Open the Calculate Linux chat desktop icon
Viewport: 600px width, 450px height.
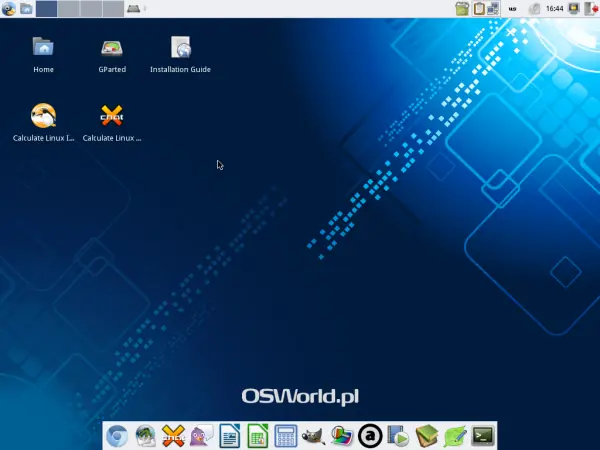(x=112, y=123)
